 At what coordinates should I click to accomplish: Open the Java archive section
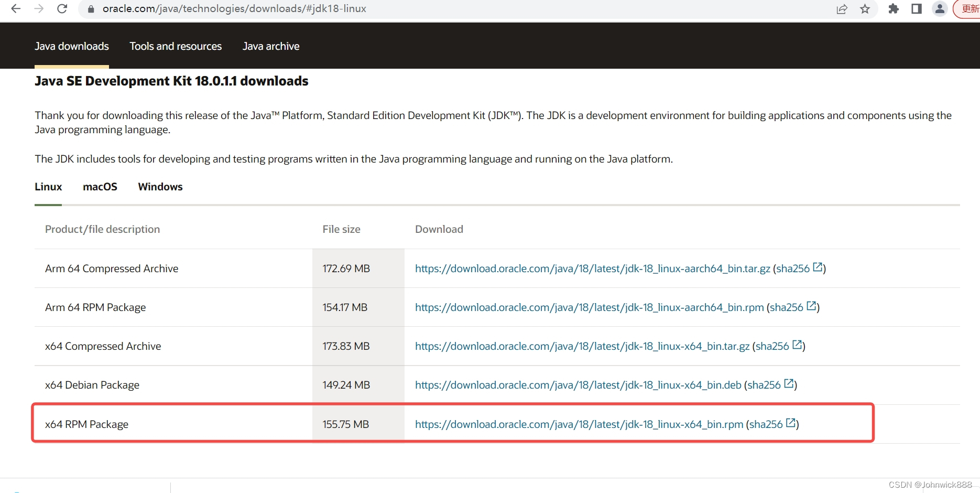click(x=270, y=46)
